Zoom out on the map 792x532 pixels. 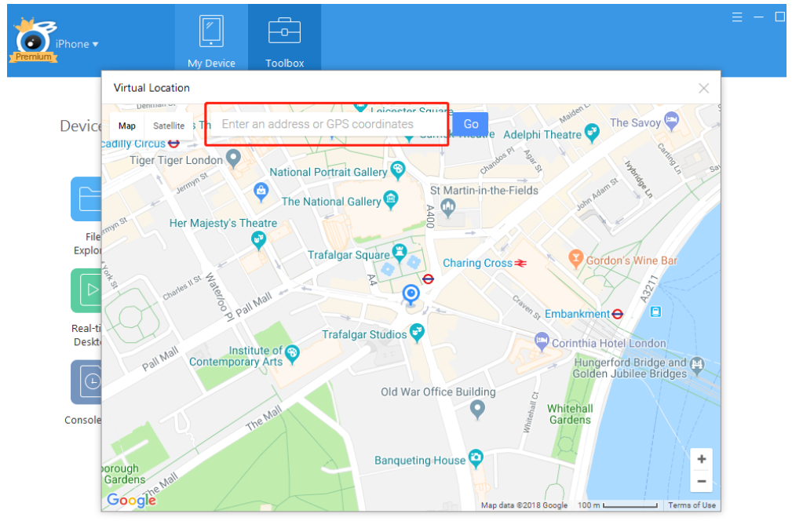click(x=701, y=482)
